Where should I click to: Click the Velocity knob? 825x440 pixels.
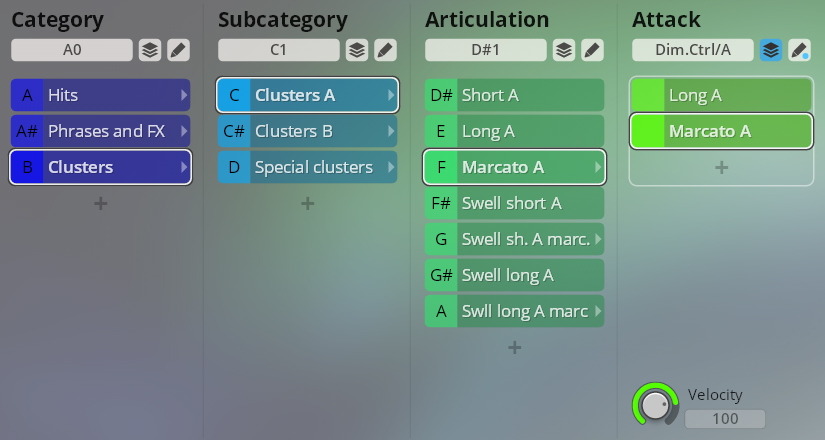click(655, 405)
